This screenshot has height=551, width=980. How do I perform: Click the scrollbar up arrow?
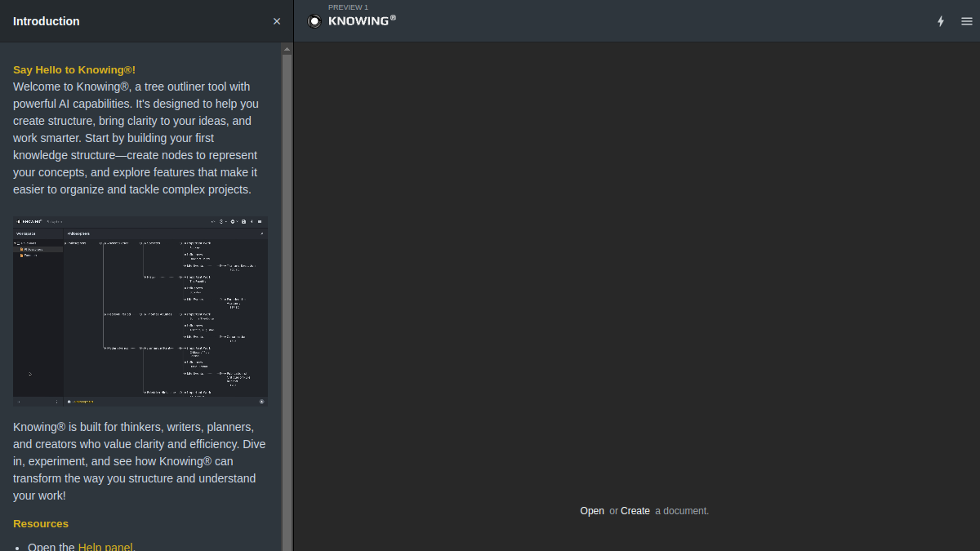pyautogui.click(x=287, y=49)
